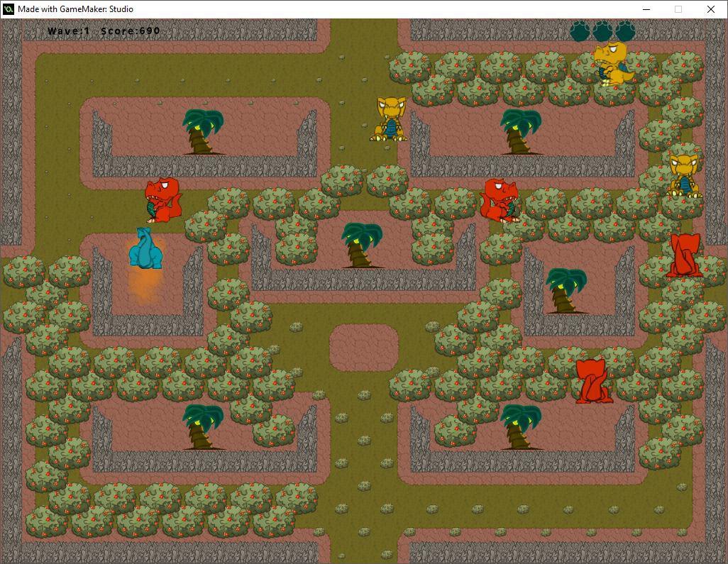Screen dimensions: 728x564
Task: Select the back-facing red dinosaur near the bottom-right enclosure
Action: (x=592, y=381)
